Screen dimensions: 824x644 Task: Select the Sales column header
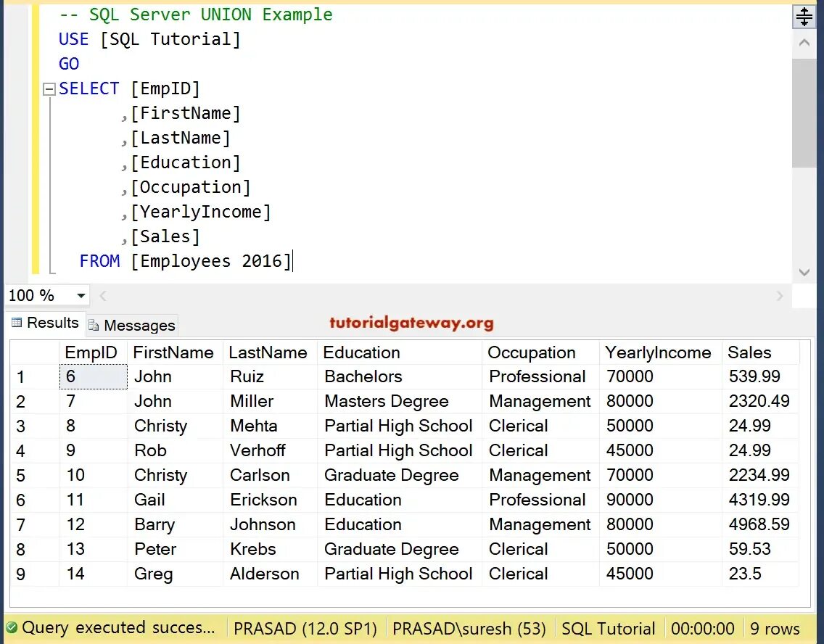(x=749, y=352)
